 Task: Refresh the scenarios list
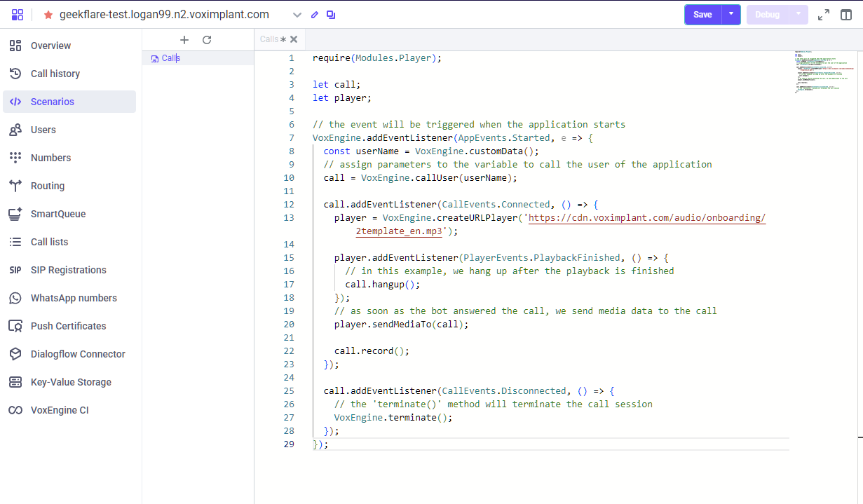[207, 40]
